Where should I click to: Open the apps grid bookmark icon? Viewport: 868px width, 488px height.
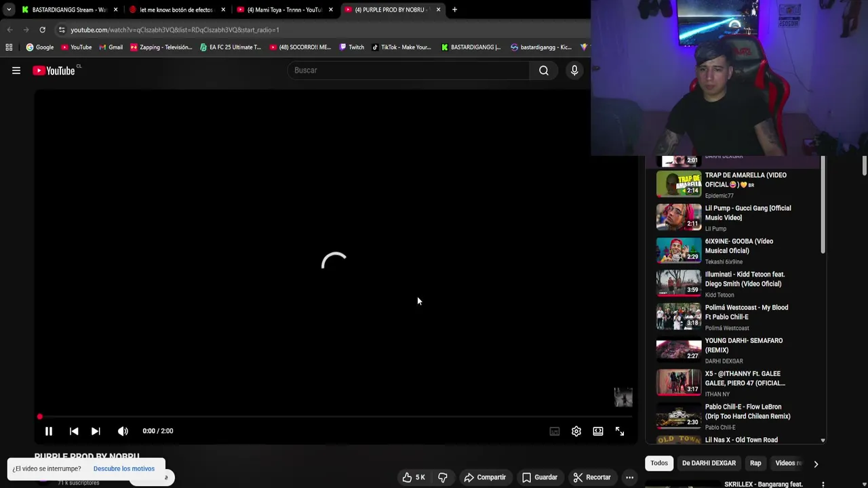click(9, 47)
